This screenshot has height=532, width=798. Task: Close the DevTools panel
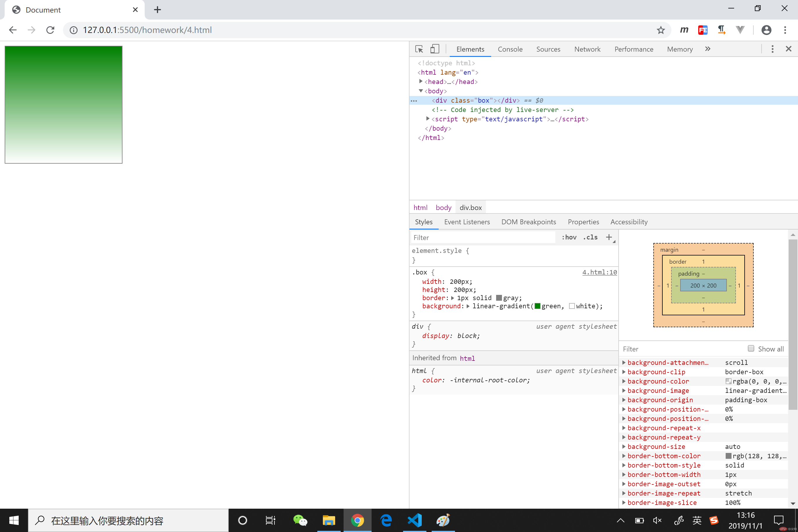click(x=788, y=49)
